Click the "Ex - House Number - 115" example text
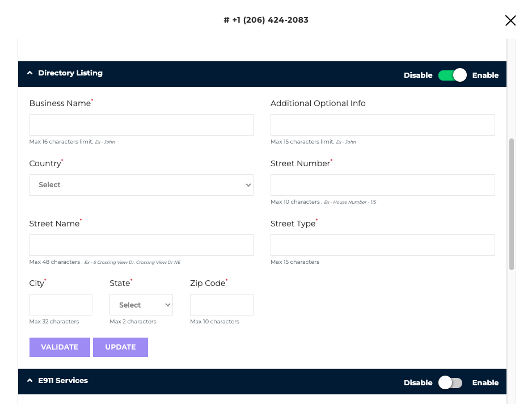This screenshot has height=404, width=532. pos(350,202)
